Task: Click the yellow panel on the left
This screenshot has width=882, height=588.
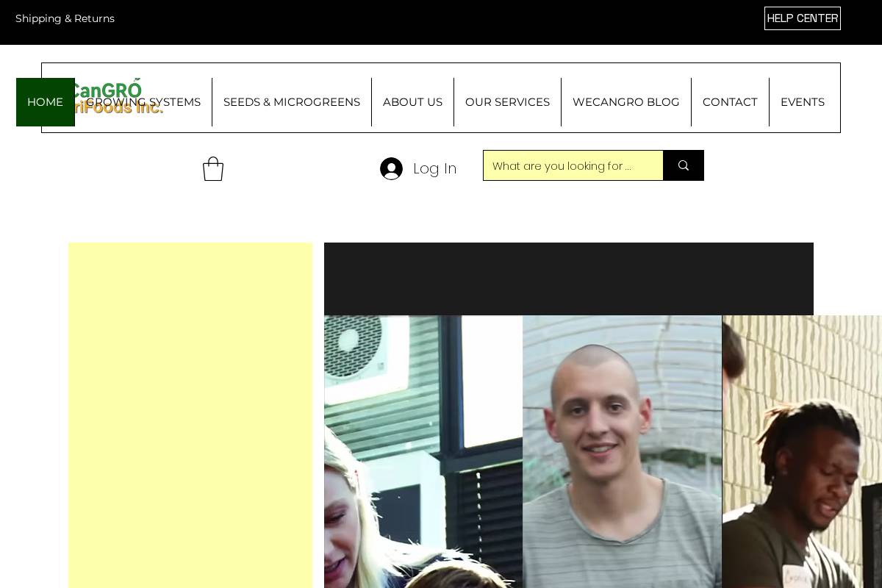Action: point(190,415)
